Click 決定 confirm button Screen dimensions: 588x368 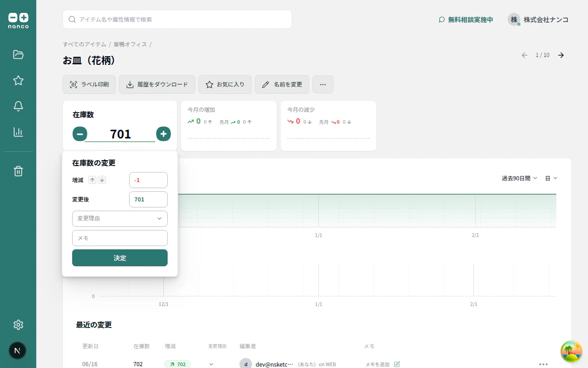[x=120, y=258]
